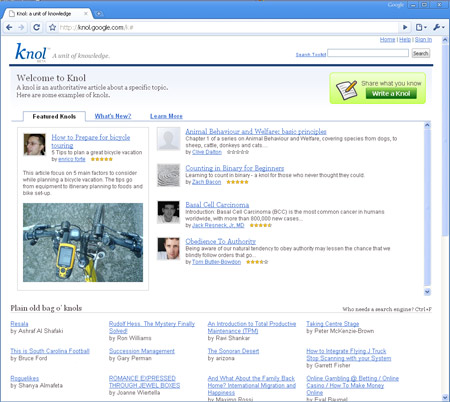450x402 pixels.
Task: Click star rating of Obedience To Authority
Action: 257,262
